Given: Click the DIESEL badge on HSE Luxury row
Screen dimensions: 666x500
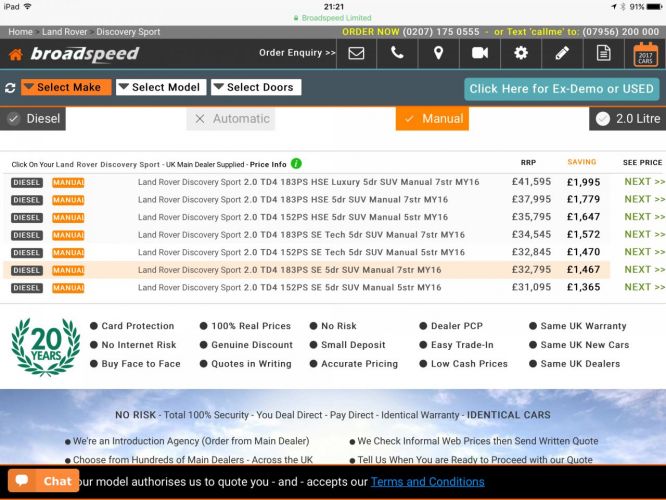Looking at the screenshot, I should (x=27, y=182).
